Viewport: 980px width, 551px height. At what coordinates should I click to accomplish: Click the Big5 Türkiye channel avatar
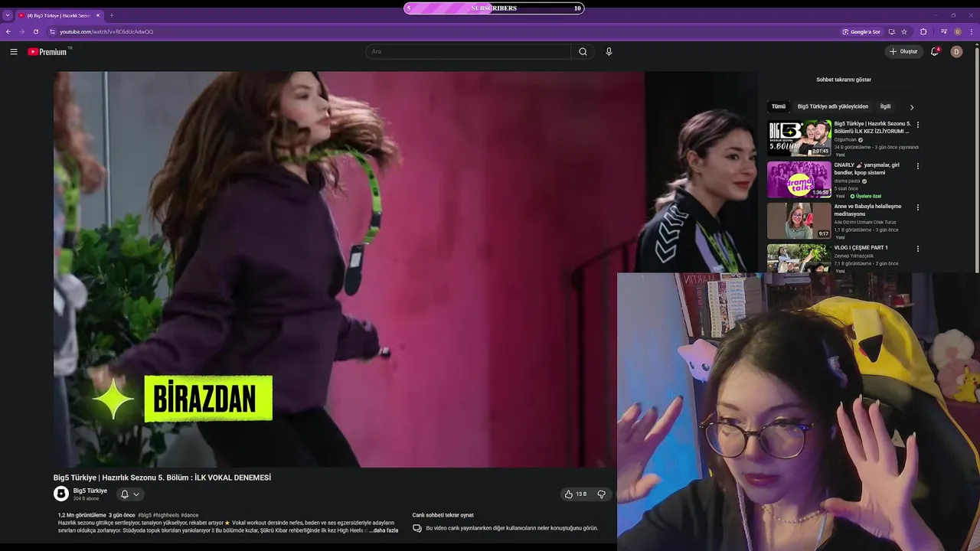(x=61, y=494)
